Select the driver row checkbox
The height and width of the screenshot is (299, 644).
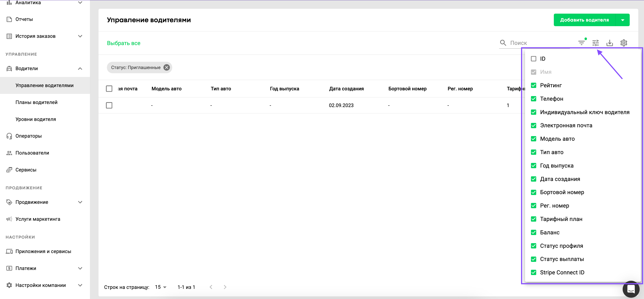[109, 105]
